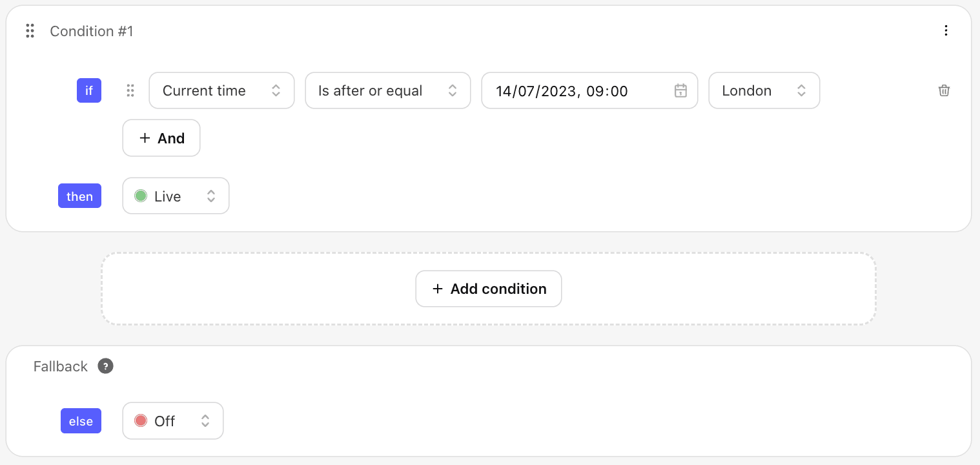This screenshot has width=980, height=465.
Task: Click the Fallback help question mark icon
Action: [x=105, y=366]
